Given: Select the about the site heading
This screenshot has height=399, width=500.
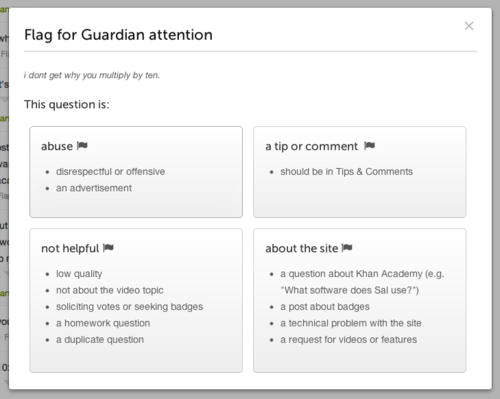Looking at the screenshot, I should coord(302,248).
